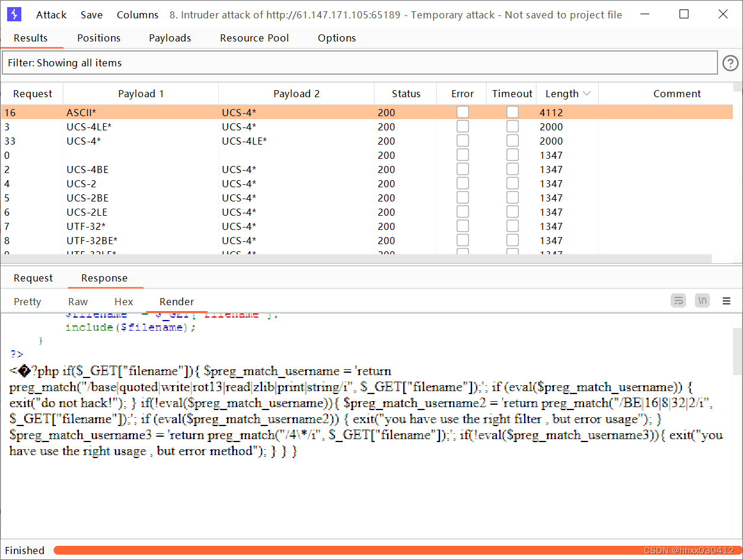
Task: Open the Save menu
Action: [x=91, y=15]
